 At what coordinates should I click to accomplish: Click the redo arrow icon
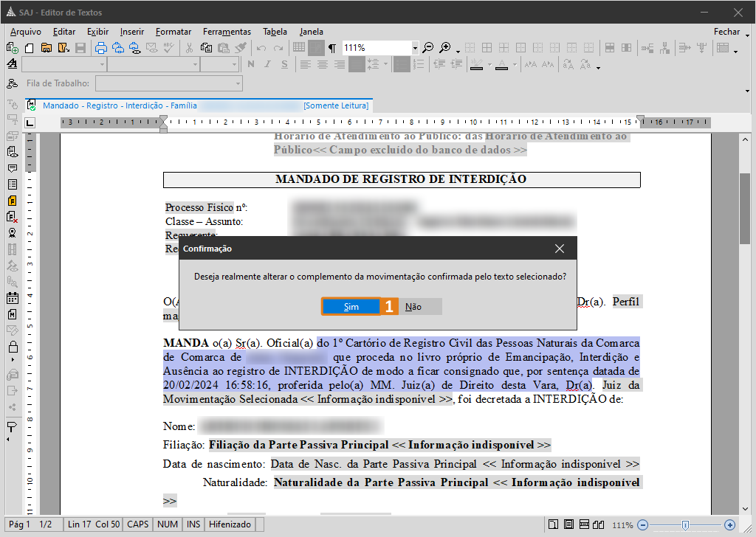coord(278,48)
